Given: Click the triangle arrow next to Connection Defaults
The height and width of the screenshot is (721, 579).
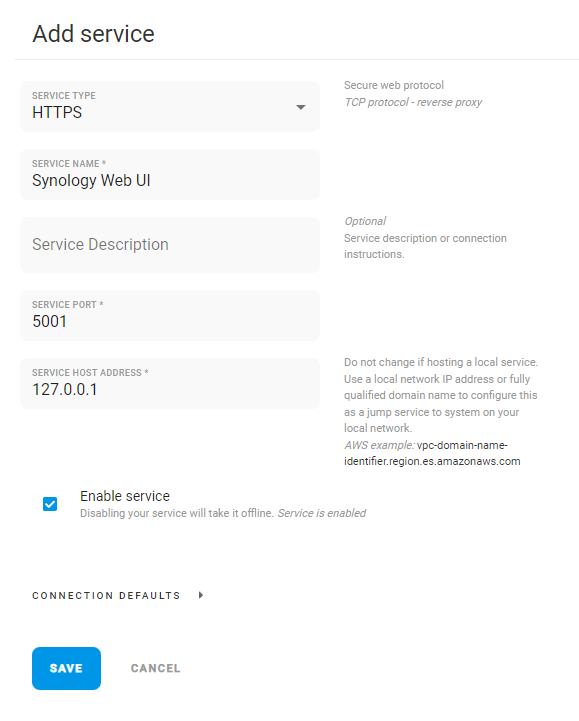Looking at the screenshot, I should pyautogui.click(x=201, y=595).
